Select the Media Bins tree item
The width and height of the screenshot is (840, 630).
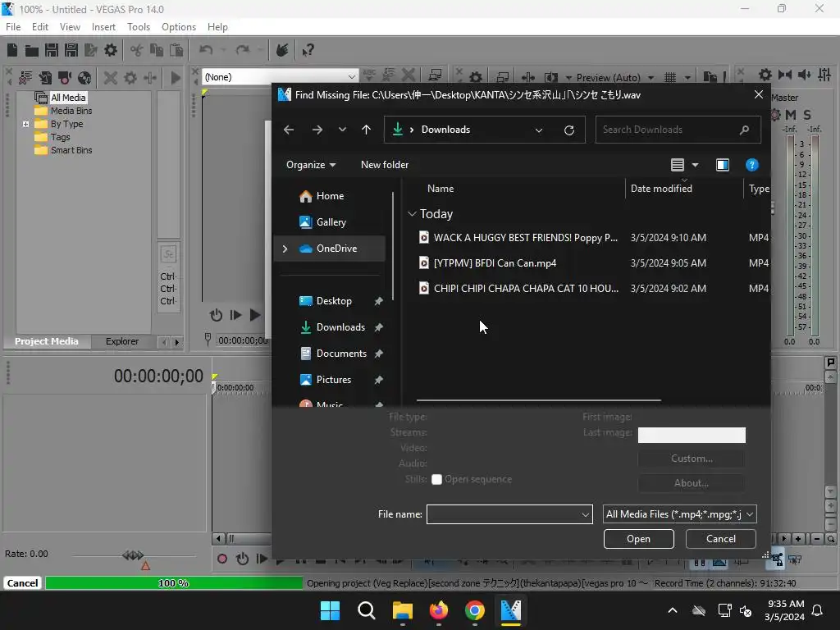tap(71, 111)
